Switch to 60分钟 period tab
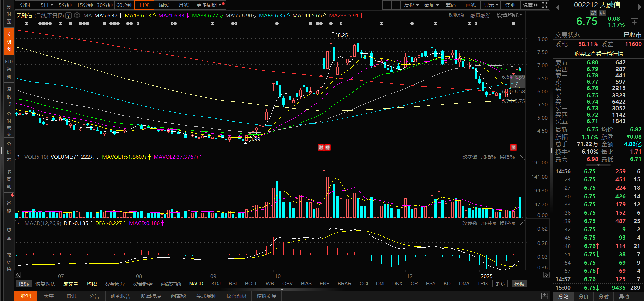 pos(124,5)
